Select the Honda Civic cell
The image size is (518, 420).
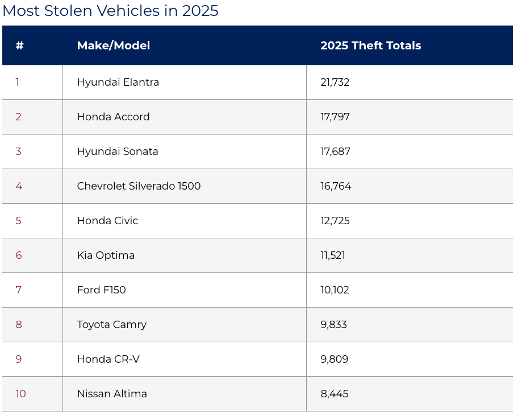click(107, 221)
